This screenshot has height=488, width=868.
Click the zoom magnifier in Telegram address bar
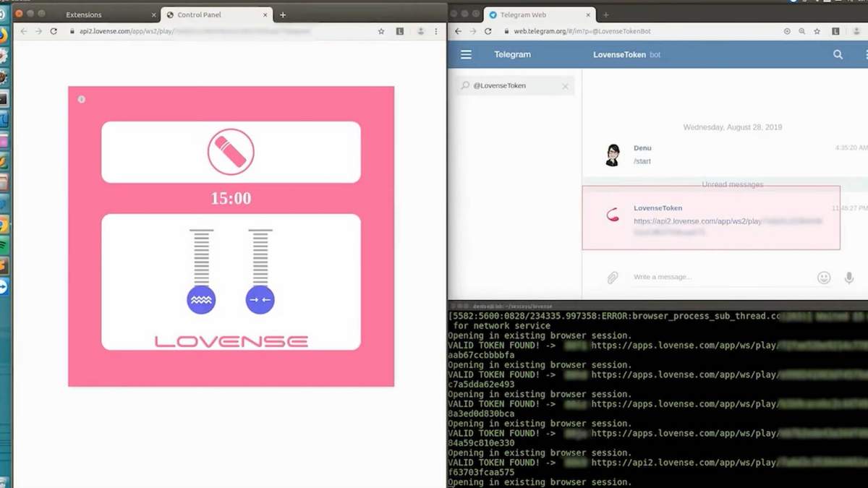802,31
